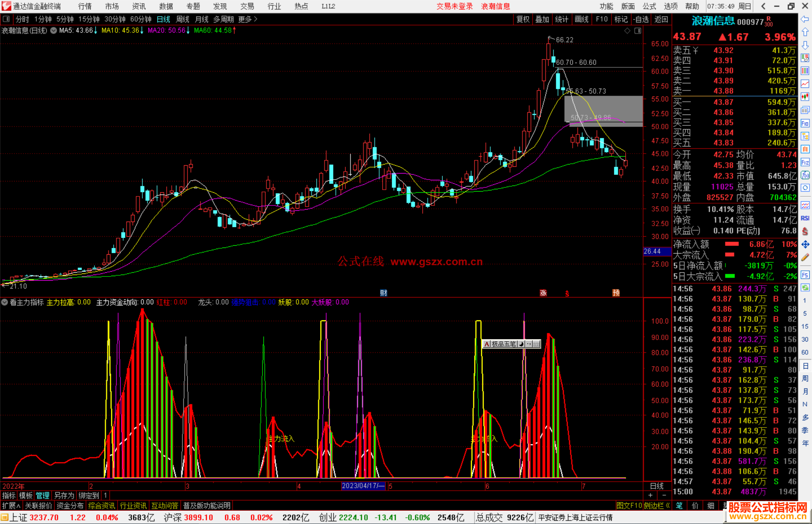The image size is (812, 524).
Task: Select the pencil drawing tool icon
Action: coord(805,257)
